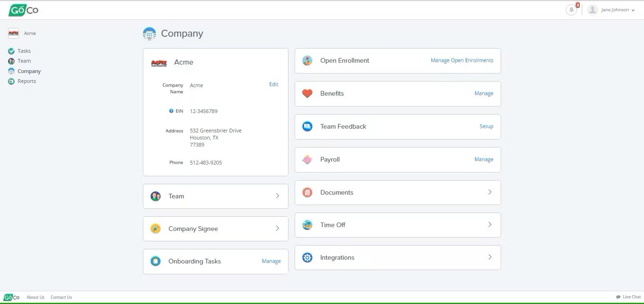Open Company Signee using its arrow

coord(278,229)
